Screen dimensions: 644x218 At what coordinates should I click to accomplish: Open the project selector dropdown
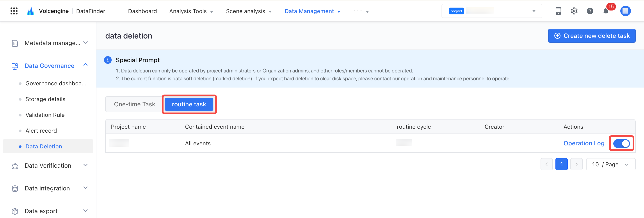point(491,11)
